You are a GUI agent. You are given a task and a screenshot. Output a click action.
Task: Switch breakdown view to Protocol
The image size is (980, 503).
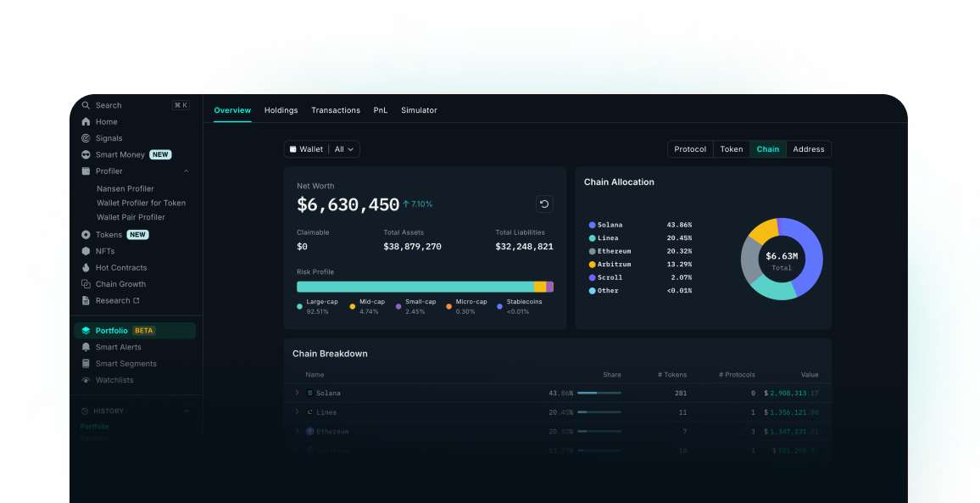690,149
